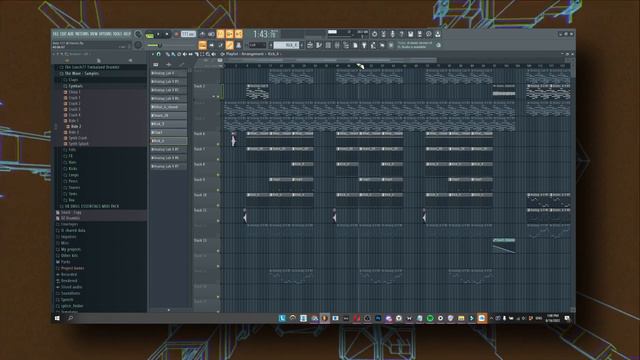Select the playlist Slice tool

pyautogui.click(x=196, y=54)
